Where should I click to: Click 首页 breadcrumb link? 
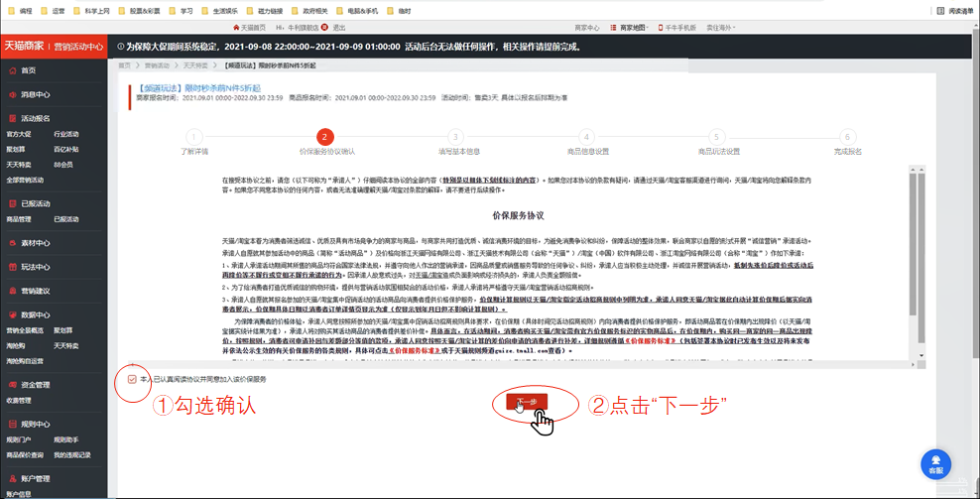[x=124, y=65]
